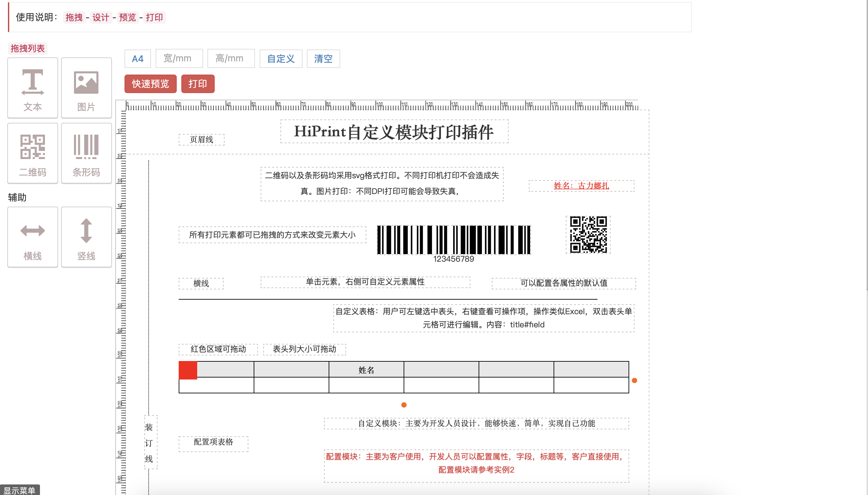The image size is (868, 495).
Task: Select the 姓名：古力娜扎 red text element
Action: (x=582, y=185)
